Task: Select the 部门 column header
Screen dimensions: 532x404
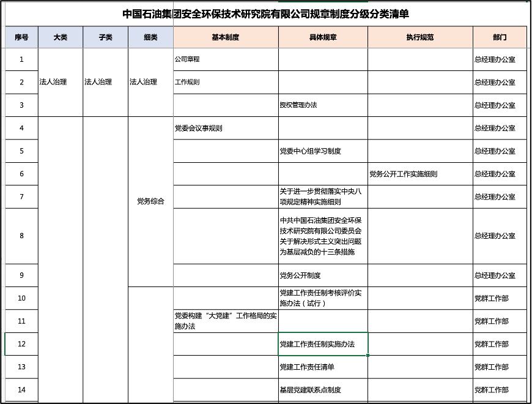Action: pyautogui.click(x=499, y=37)
